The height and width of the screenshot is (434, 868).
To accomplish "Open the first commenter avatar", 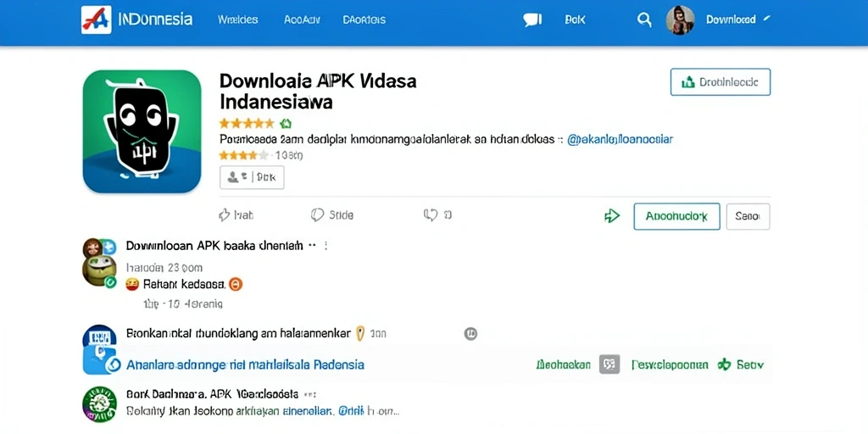I will click(99, 263).
